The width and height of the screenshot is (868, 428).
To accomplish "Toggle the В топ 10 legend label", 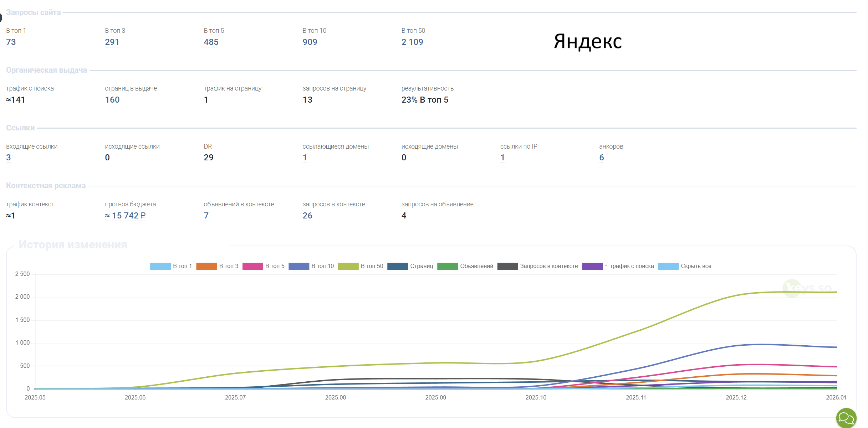I will click(x=323, y=266).
